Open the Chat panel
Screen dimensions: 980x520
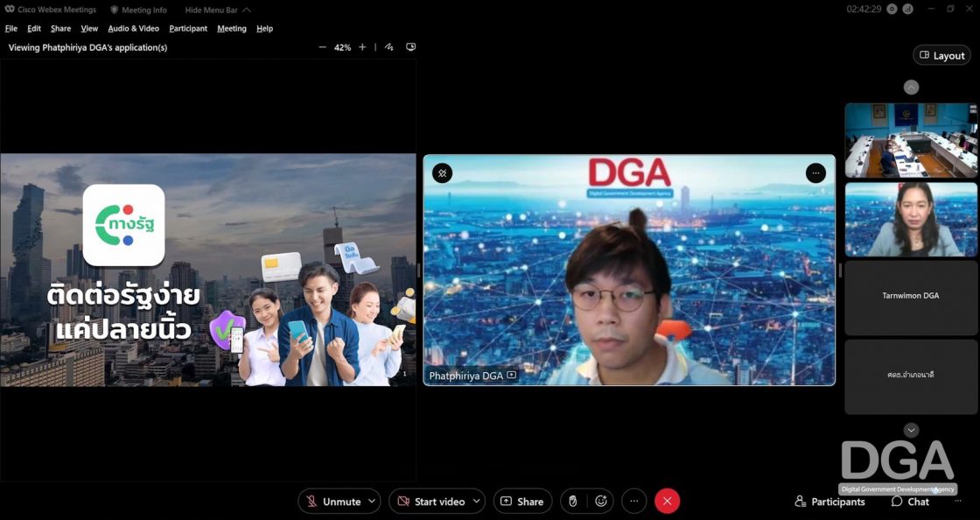[x=911, y=502]
